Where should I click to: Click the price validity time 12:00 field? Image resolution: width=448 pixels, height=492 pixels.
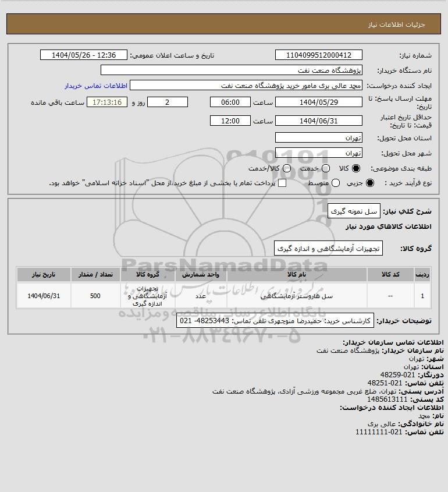(x=230, y=121)
